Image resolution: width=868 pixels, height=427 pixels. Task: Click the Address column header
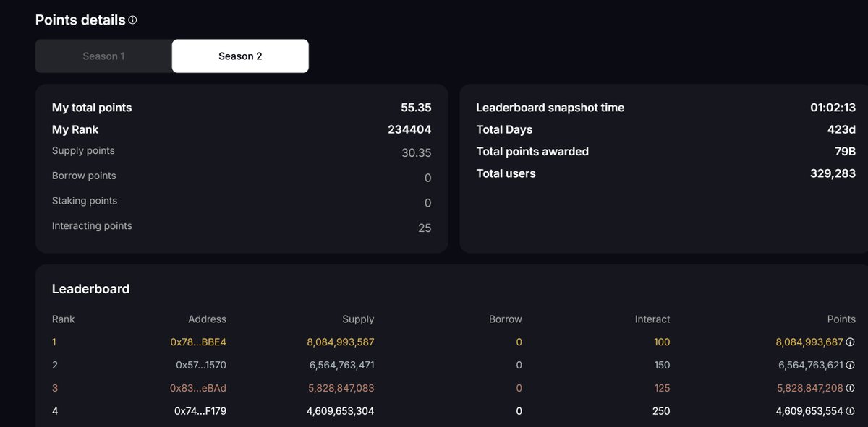(x=207, y=319)
